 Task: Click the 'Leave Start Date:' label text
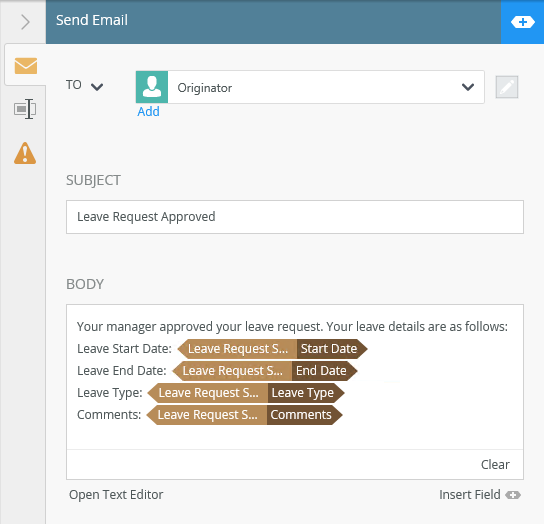coord(124,349)
